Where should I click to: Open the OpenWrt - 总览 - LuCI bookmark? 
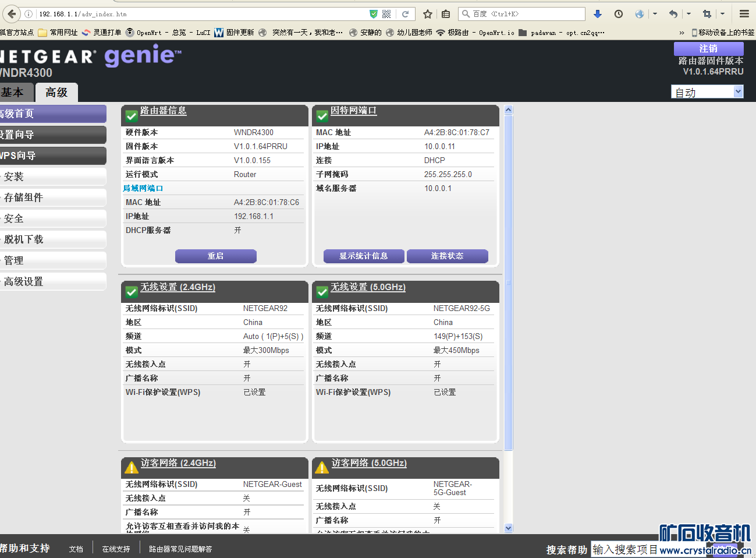click(x=168, y=33)
